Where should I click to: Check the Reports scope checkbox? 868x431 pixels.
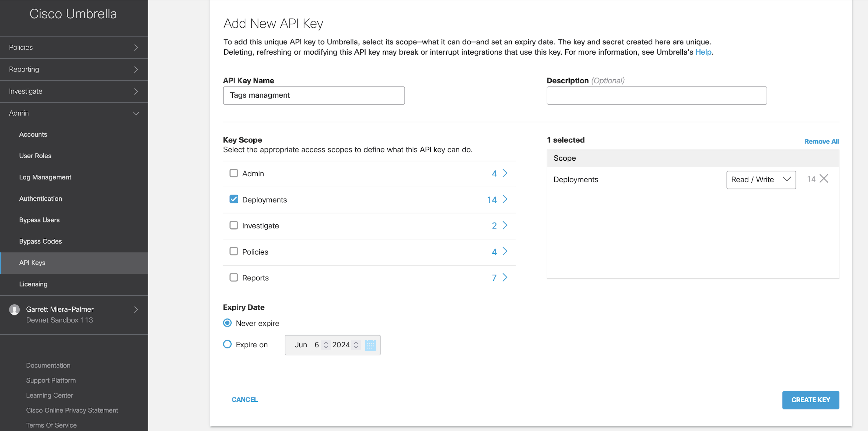tap(233, 277)
